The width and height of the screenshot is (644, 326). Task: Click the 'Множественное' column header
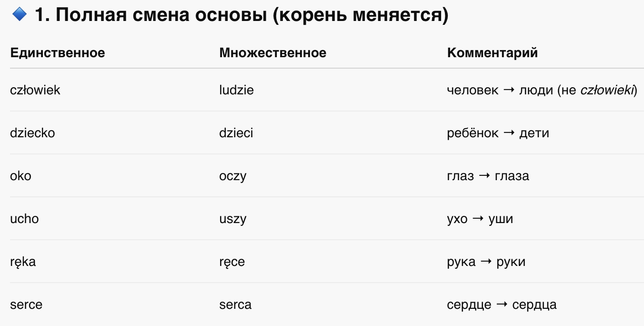[273, 52]
